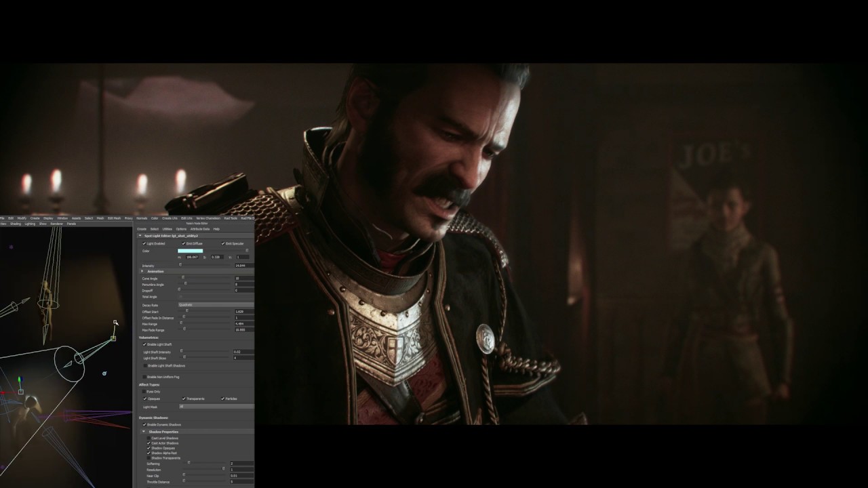Open the Normals menu
Screen dimensions: 868x488
pyautogui.click(x=142, y=218)
